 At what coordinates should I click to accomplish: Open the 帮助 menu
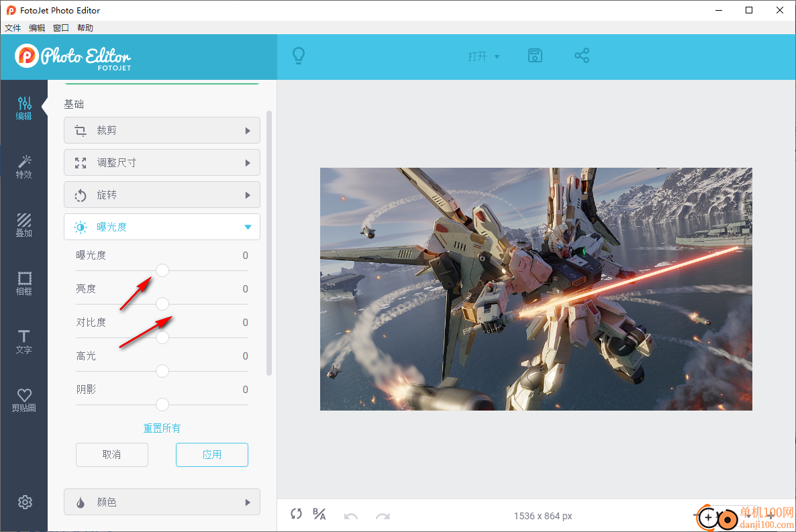click(x=85, y=28)
